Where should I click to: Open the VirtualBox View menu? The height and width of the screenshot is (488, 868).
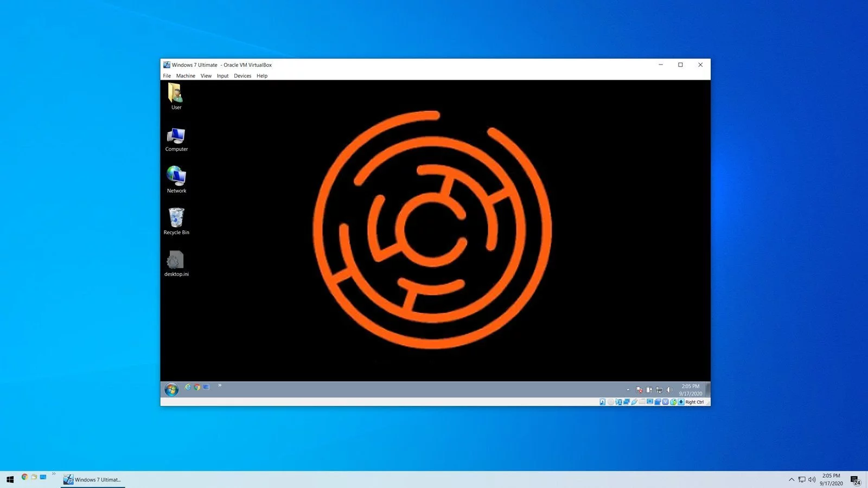click(x=206, y=76)
